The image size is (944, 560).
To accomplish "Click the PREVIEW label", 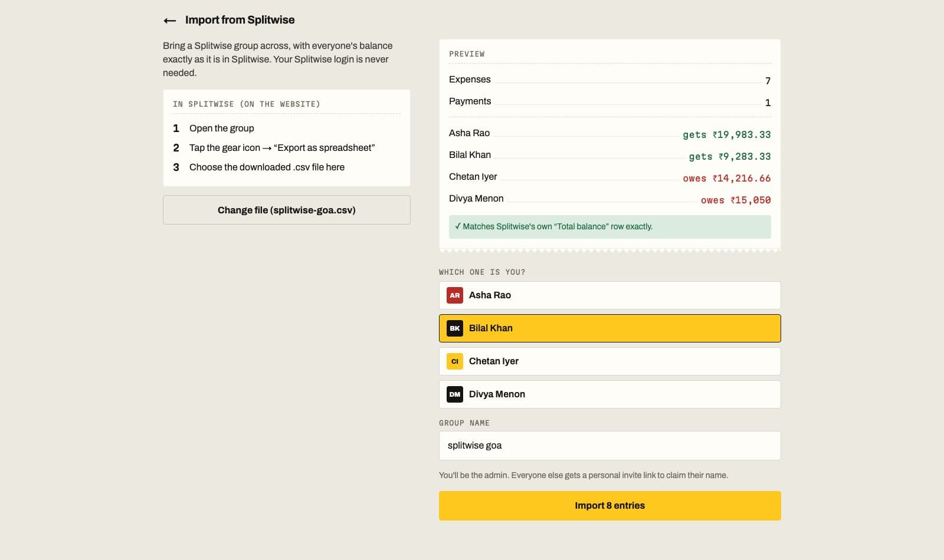I will (467, 54).
